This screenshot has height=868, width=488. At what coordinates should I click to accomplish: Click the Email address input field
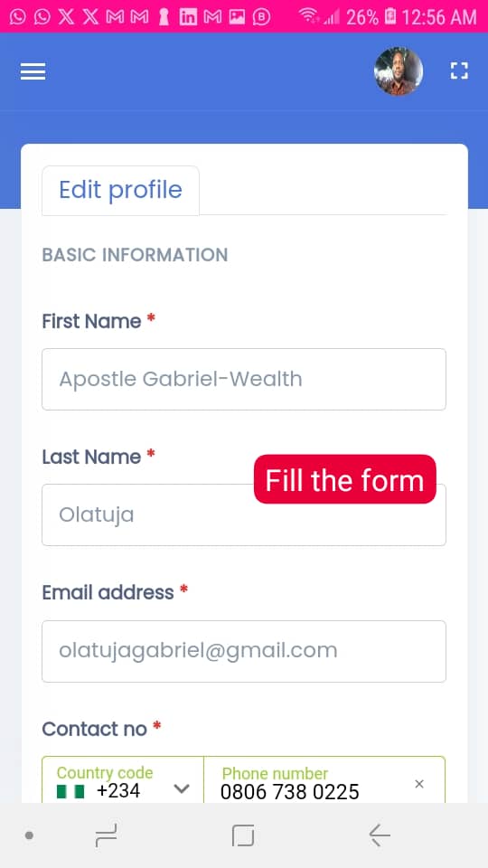click(x=244, y=651)
